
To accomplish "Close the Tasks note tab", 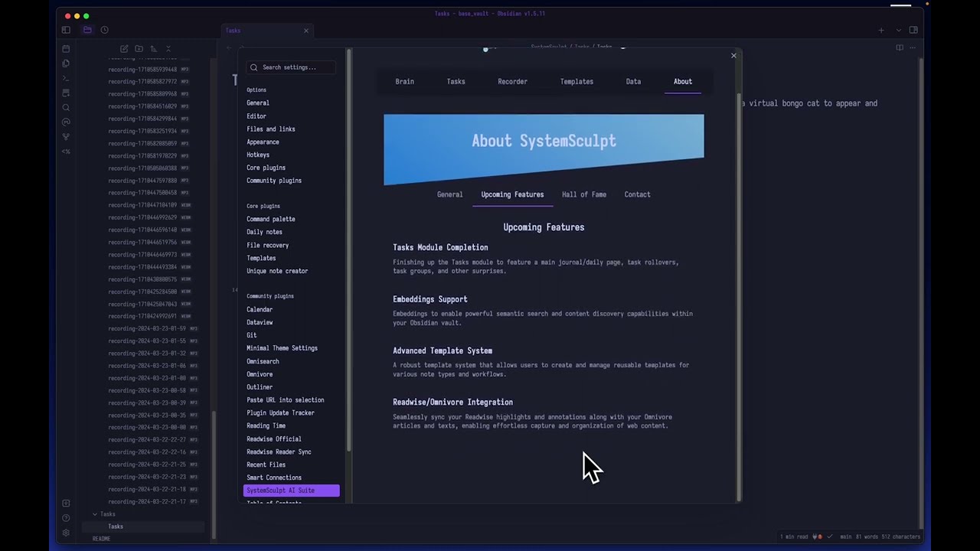I will 306,31.
